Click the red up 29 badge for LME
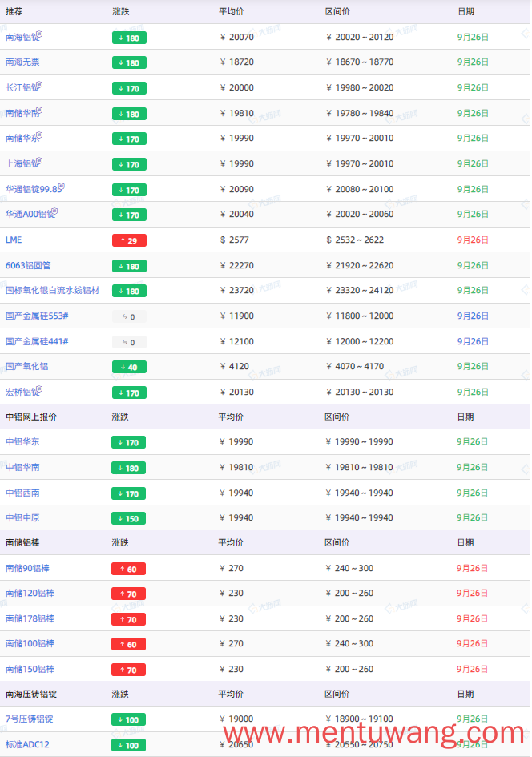The image size is (532, 757). pos(129,240)
